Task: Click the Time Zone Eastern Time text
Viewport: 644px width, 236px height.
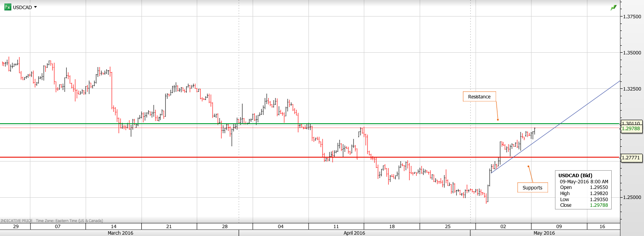Action: (x=69, y=221)
